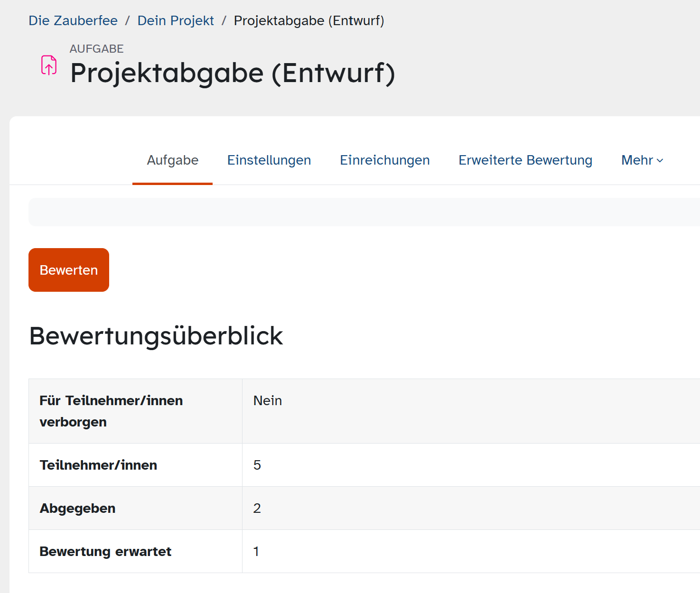Open Dein Projekt breadcrumb link

[x=176, y=21]
